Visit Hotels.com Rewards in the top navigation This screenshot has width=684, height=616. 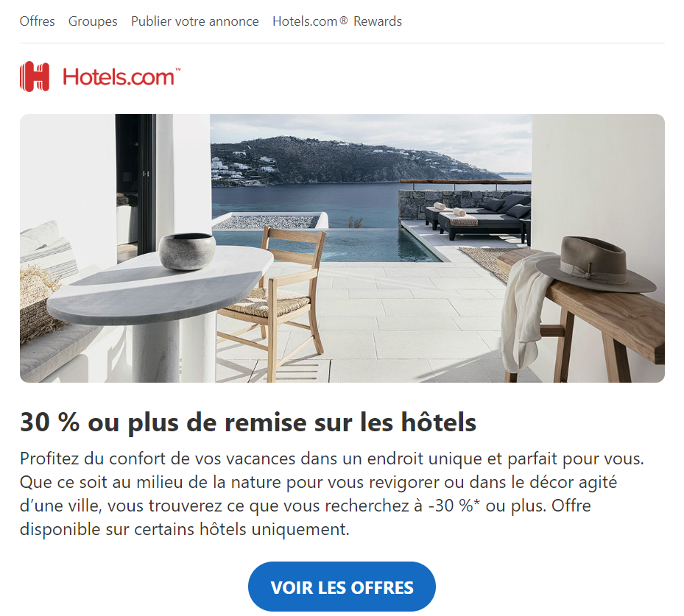coord(337,21)
